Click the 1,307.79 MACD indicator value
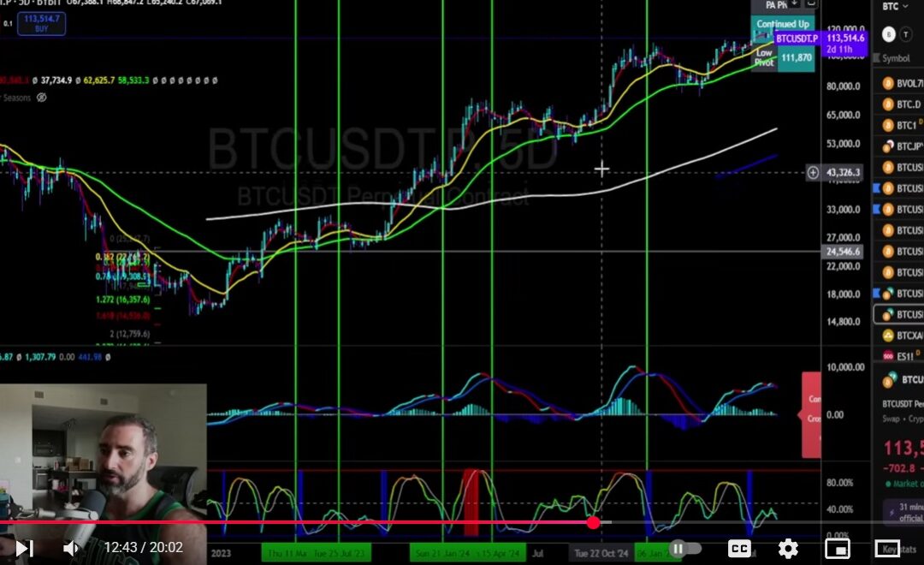 point(40,357)
